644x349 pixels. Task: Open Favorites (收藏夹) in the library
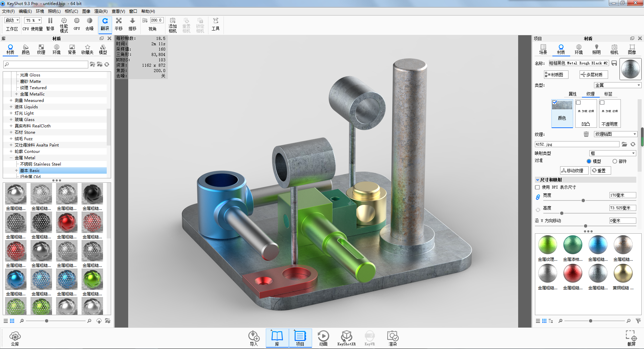(x=87, y=49)
